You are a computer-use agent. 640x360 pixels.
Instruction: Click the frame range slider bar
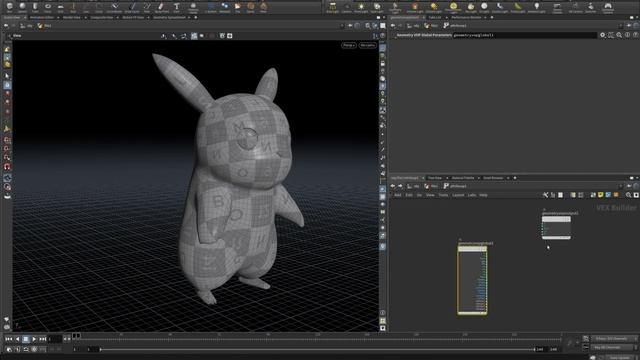(x=317, y=349)
